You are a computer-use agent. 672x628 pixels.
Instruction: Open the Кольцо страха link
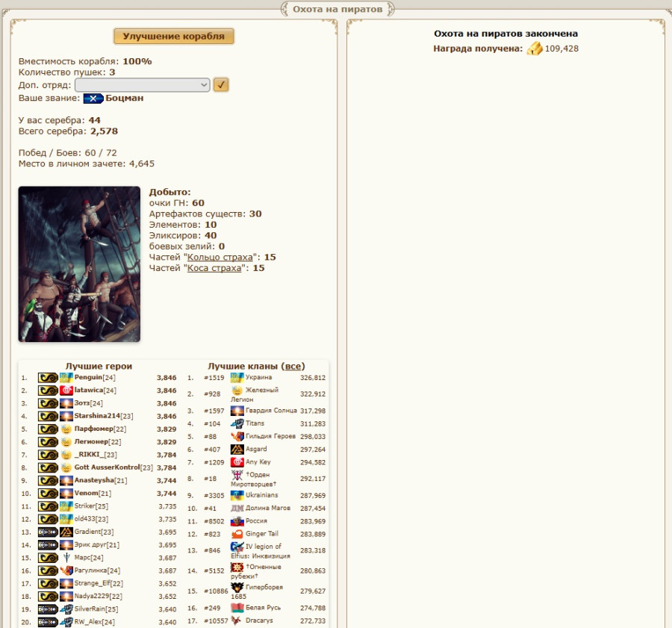tap(220, 257)
